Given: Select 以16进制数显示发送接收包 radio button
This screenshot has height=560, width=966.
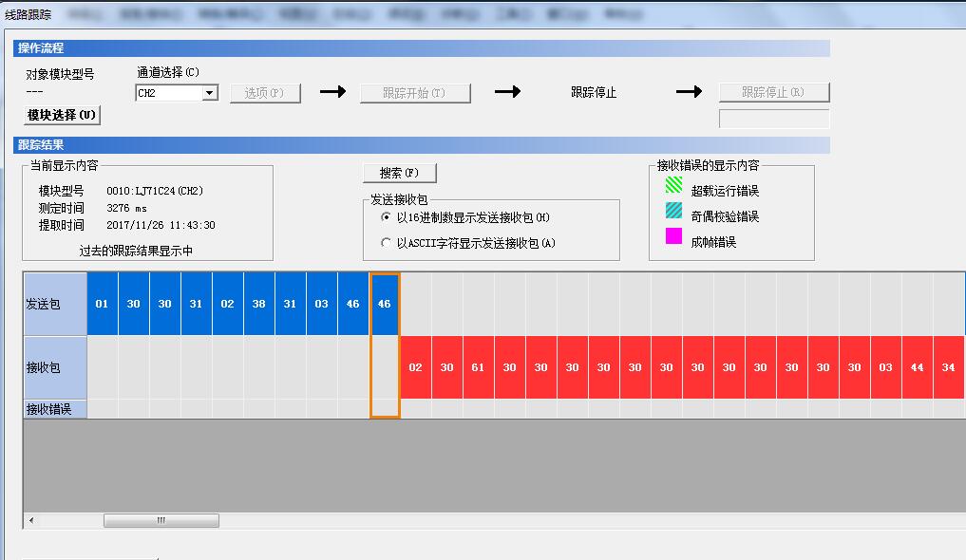Looking at the screenshot, I should click(x=386, y=217).
